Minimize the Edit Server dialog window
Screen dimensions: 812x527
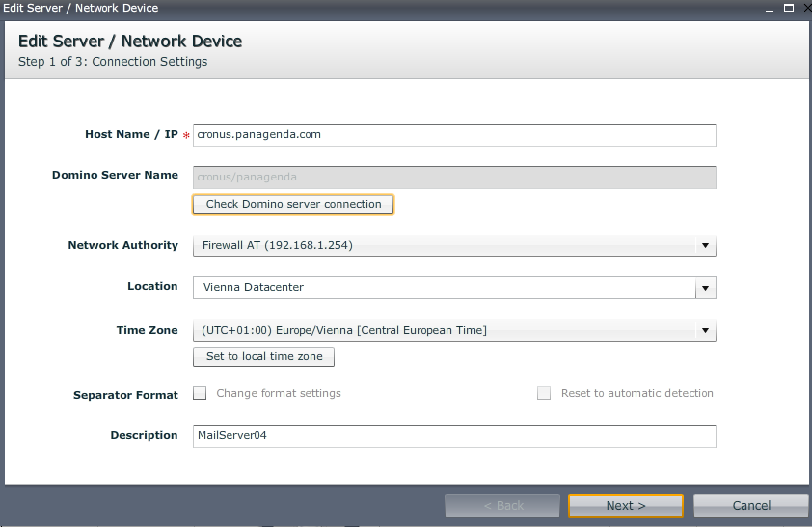[770, 8]
